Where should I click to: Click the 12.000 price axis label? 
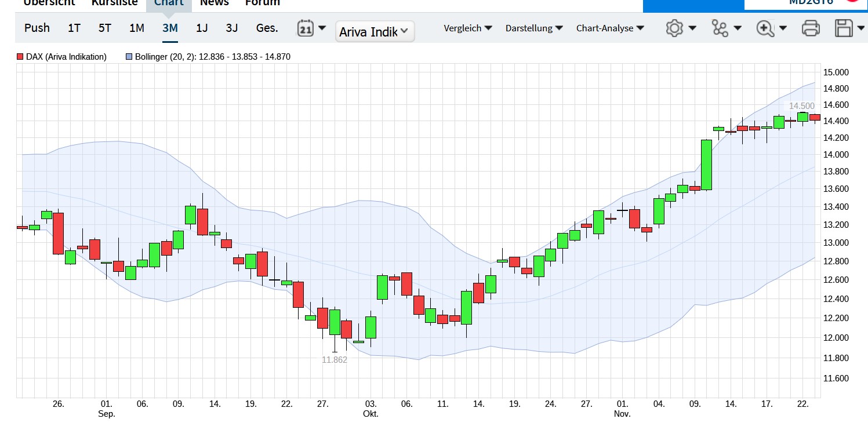tap(836, 338)
